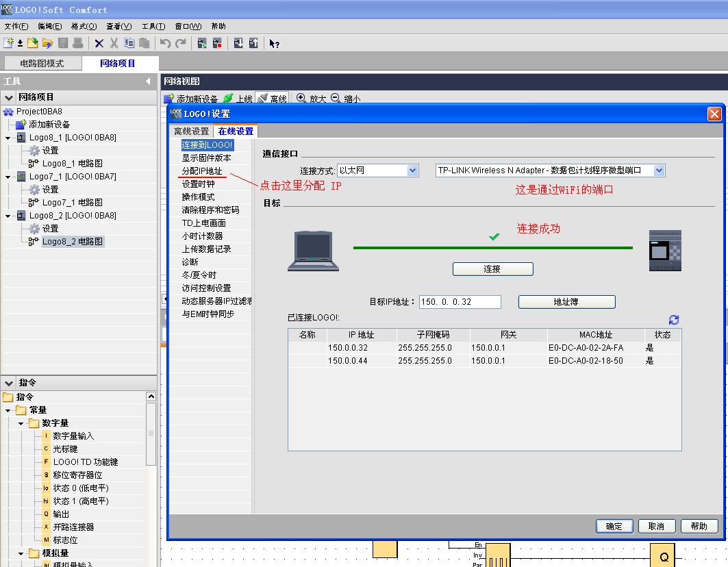Screen dimensions: 728x567
Task: Click the New file toolbar icon
Action: click(8, 43)
